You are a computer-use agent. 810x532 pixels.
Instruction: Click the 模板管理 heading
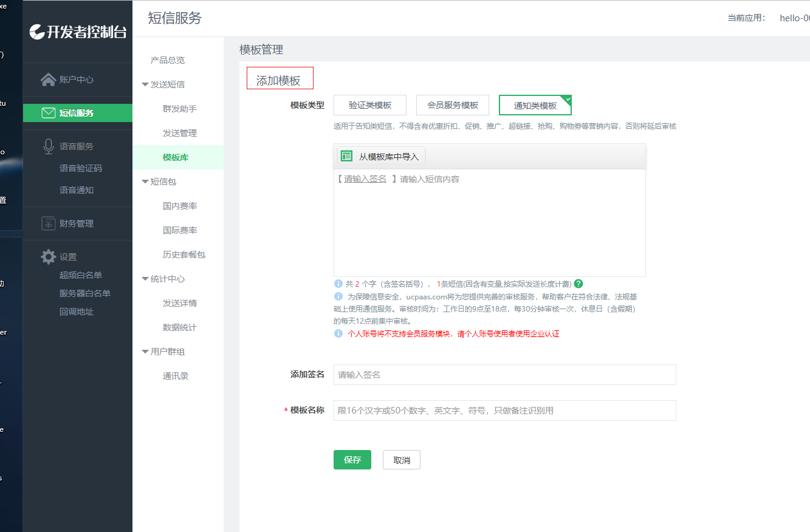tap(261, 49)
